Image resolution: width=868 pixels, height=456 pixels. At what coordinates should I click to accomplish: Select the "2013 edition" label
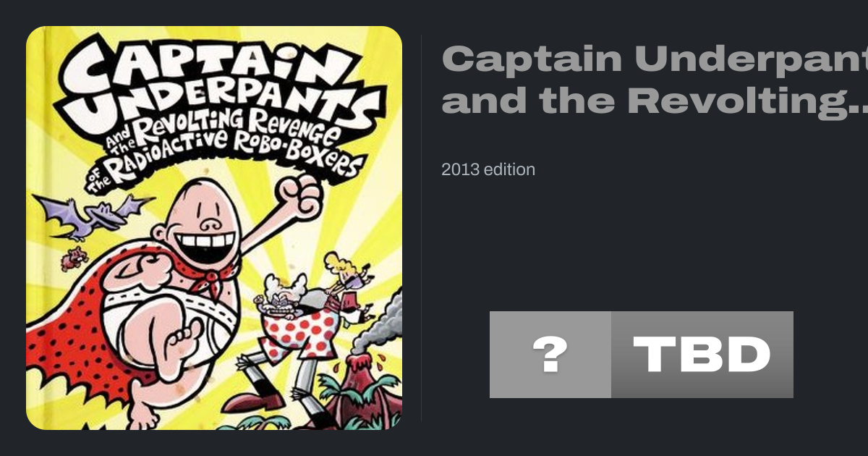click(488, 169)
